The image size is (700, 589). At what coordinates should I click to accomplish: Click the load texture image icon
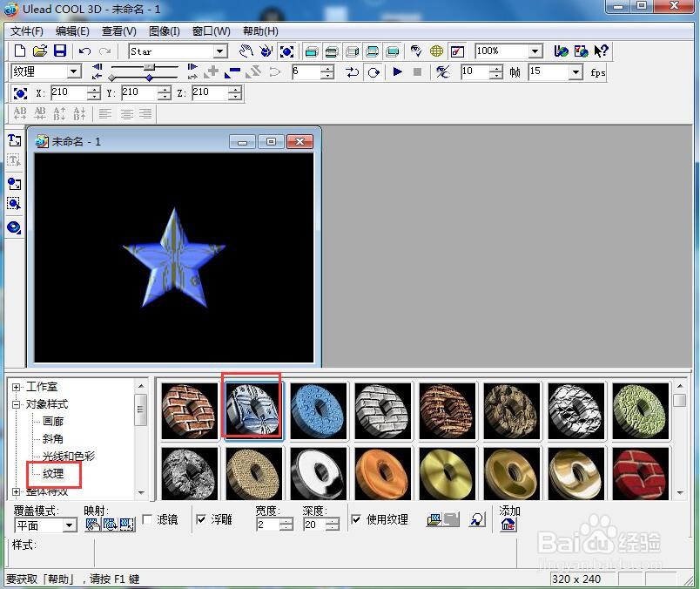click(x=434, y=519)
